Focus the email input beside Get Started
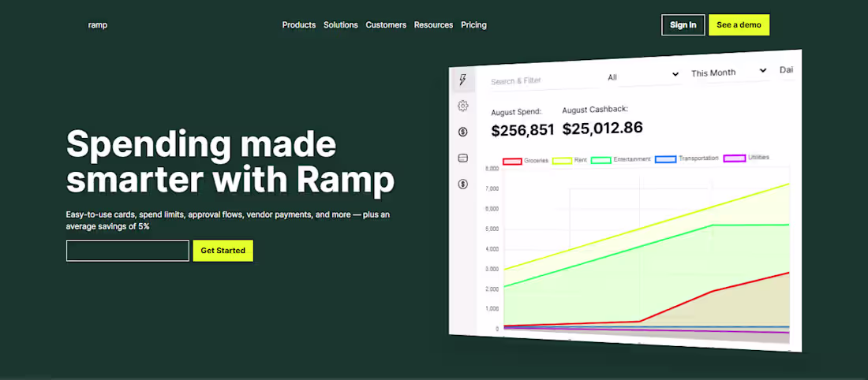The image size is (868, 380). pyautogui.click(x=128, y=251)
